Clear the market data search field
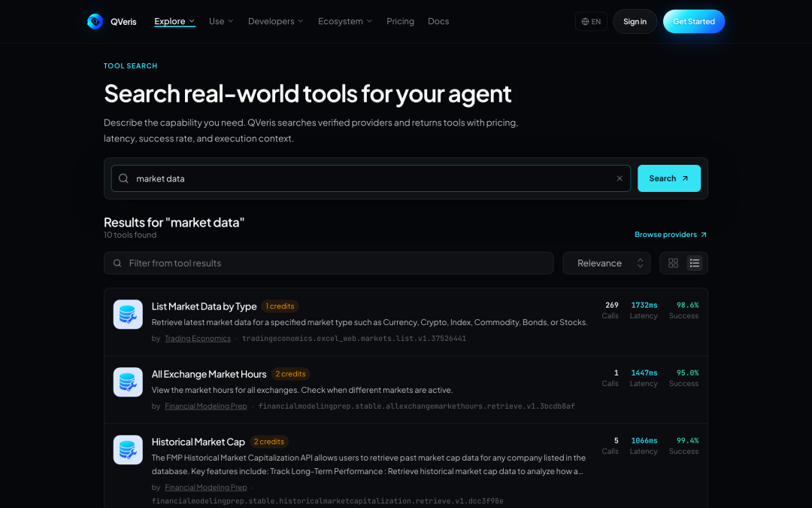This screenshot has height=508, width=812. (x=620, y=178)
